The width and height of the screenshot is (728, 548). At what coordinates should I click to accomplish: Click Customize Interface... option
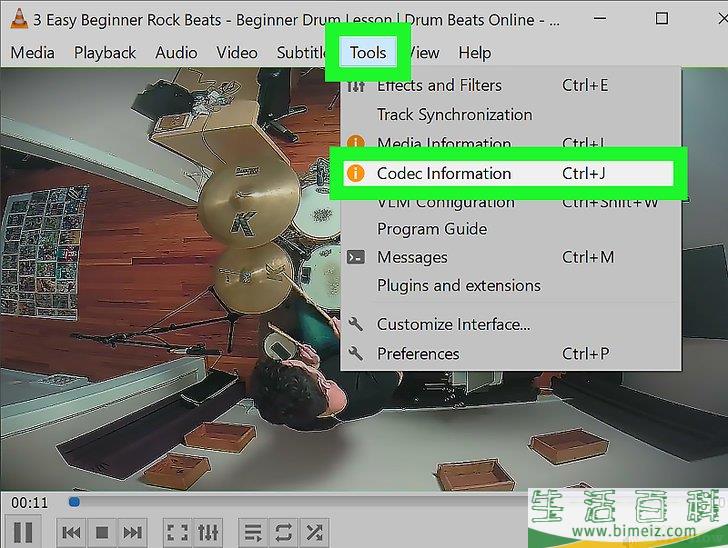click(x=453, y=325)
